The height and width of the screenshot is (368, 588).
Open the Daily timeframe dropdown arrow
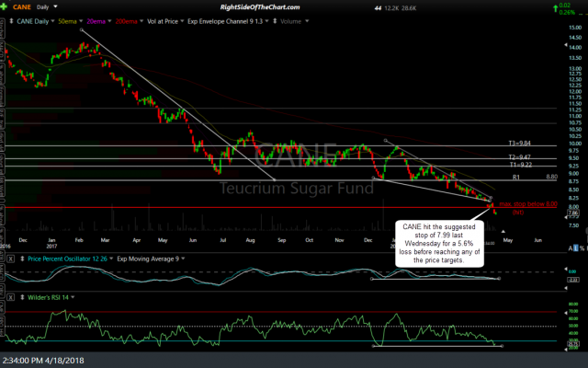click(x=55, y=6)
